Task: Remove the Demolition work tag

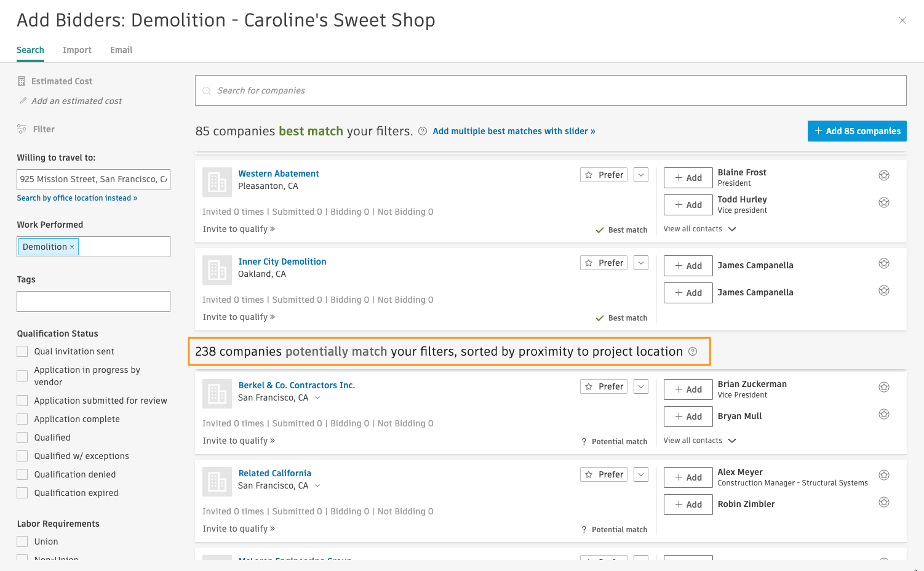Action: (72, 247)
